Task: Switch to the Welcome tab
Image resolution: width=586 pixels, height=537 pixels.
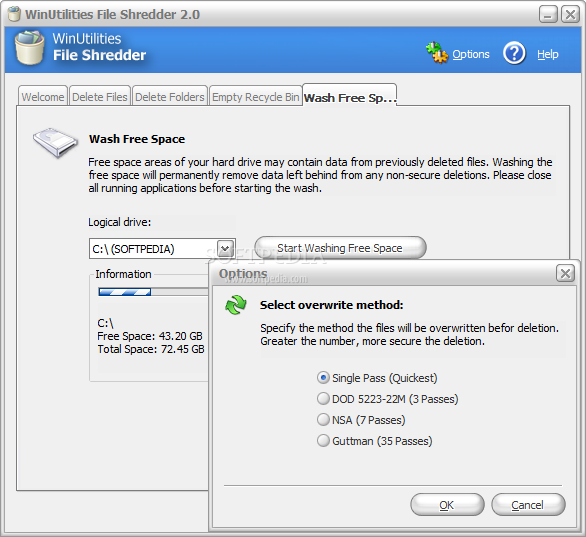Action: tap(43, 96)
